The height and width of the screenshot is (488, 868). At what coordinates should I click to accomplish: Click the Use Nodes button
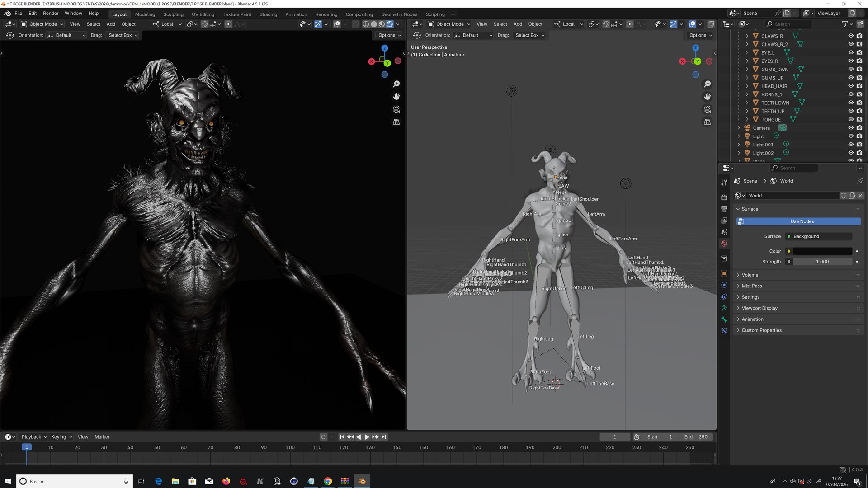click(x=798, y=221)
